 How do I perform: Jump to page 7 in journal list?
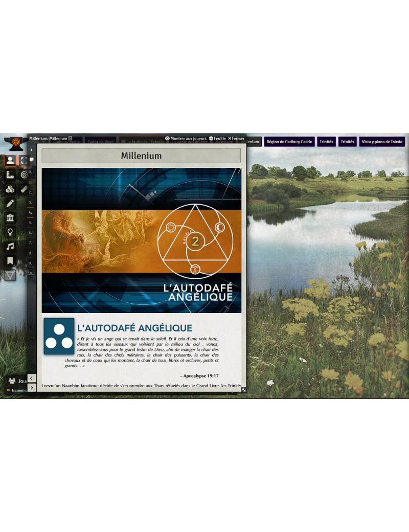click(x=31, y=243)
